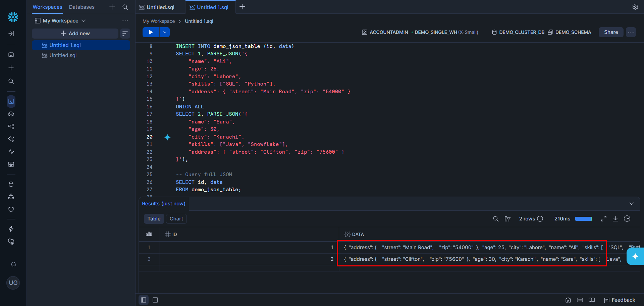Open keyboard shortcuts icon in status bar
The height and width of the screenshot is (306, 644).
pyautogui.click(x=580, y=300)
